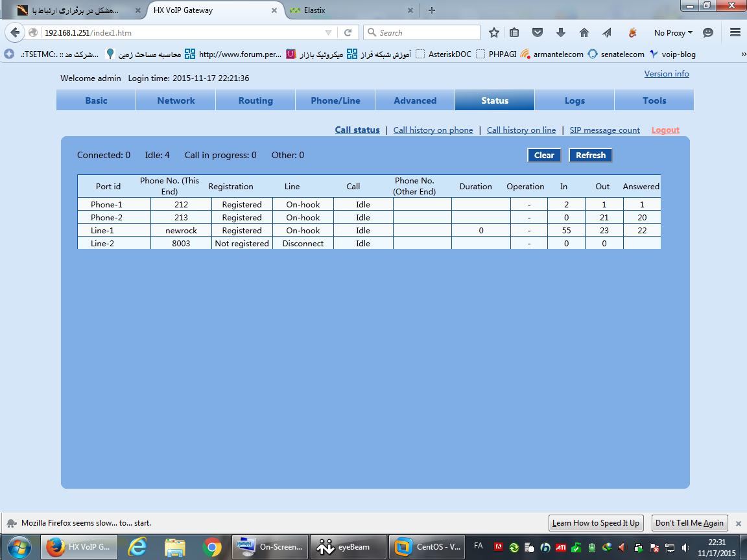Open the URL bar history dropdown arrow
Image resolution: width=747 pixels, height=560 pixels.
(x=328, y=32)
